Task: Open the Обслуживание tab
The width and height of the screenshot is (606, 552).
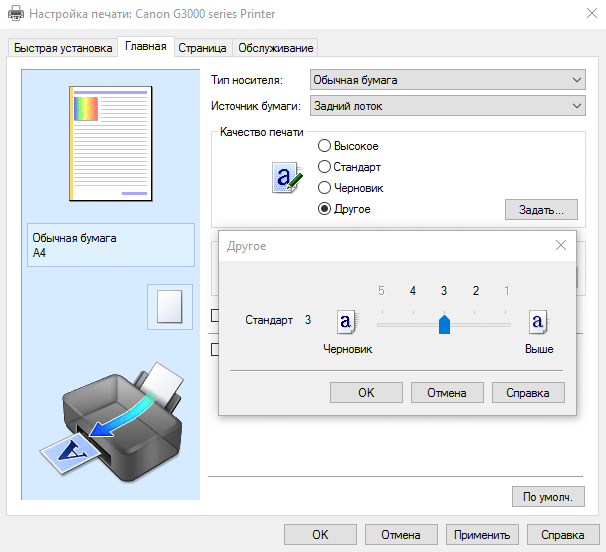Action: pyautogui.click(x=276, y=48)
